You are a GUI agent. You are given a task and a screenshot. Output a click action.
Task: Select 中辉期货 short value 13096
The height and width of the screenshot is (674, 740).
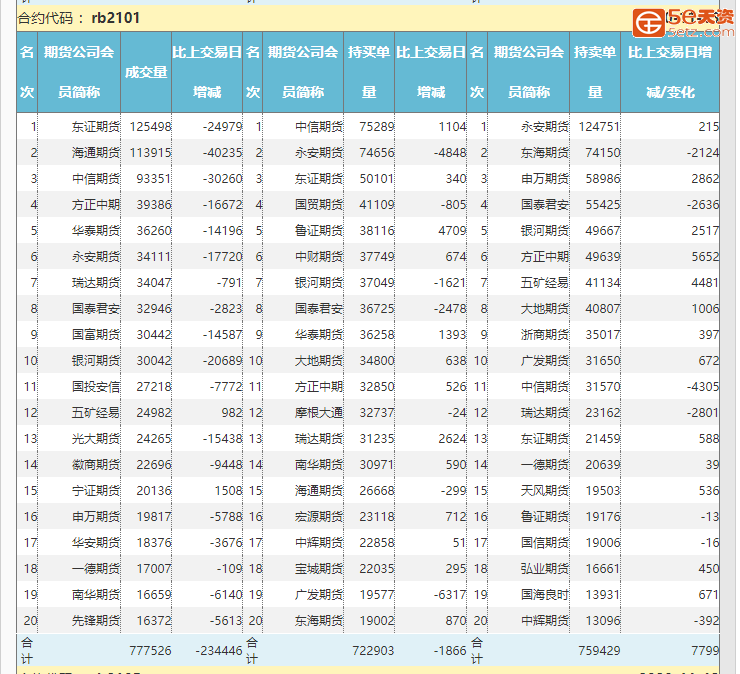603,620
